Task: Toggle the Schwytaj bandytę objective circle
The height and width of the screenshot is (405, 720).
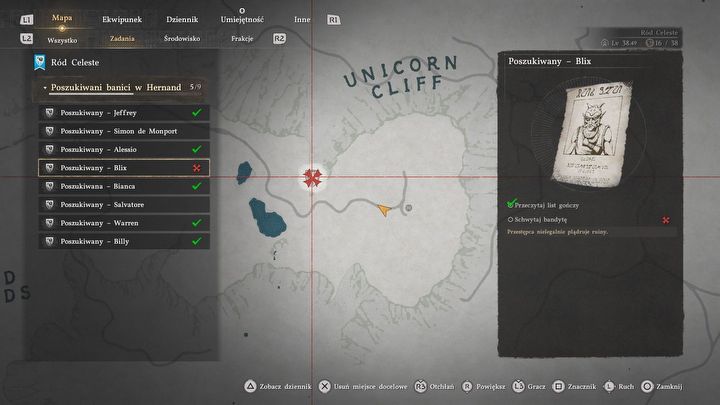Action: 510,220
